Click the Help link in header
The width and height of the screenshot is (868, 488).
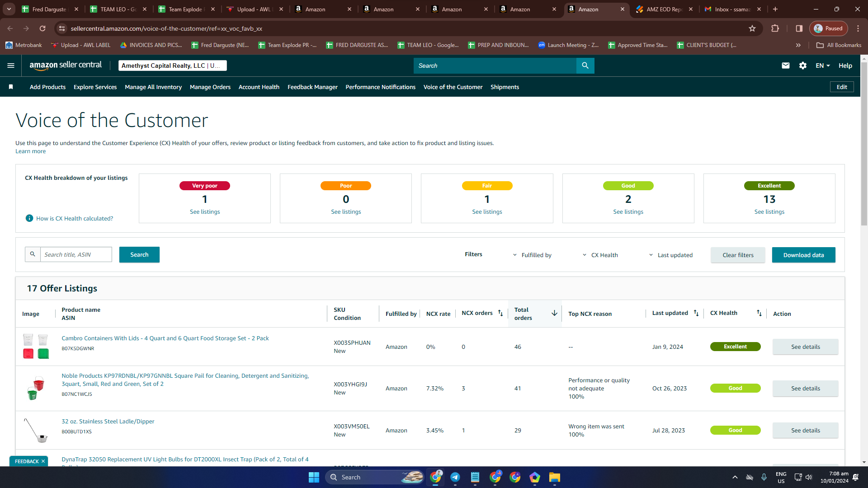coord(845,66)
